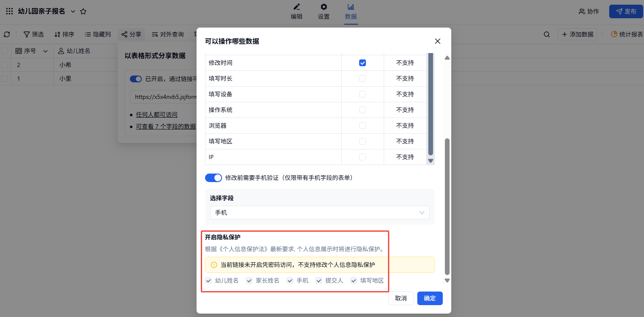Screen dimensions: 644x317
Task: Toggle 修改前需要手机验证 switch off
Action: click(214, 178)
